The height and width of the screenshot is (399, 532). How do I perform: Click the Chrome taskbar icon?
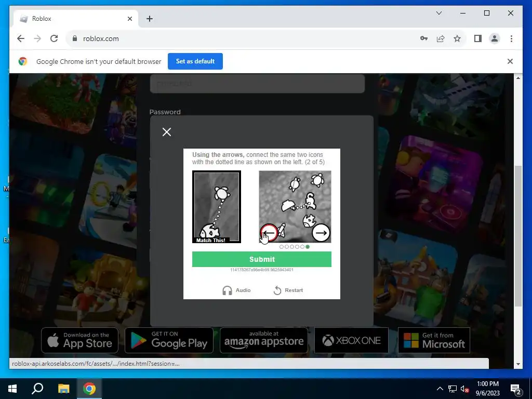point(89,389)
